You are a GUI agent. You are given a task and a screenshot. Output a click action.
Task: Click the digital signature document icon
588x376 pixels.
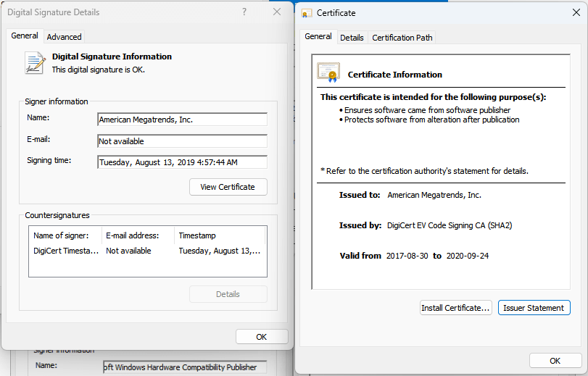(x=34, y=62)
